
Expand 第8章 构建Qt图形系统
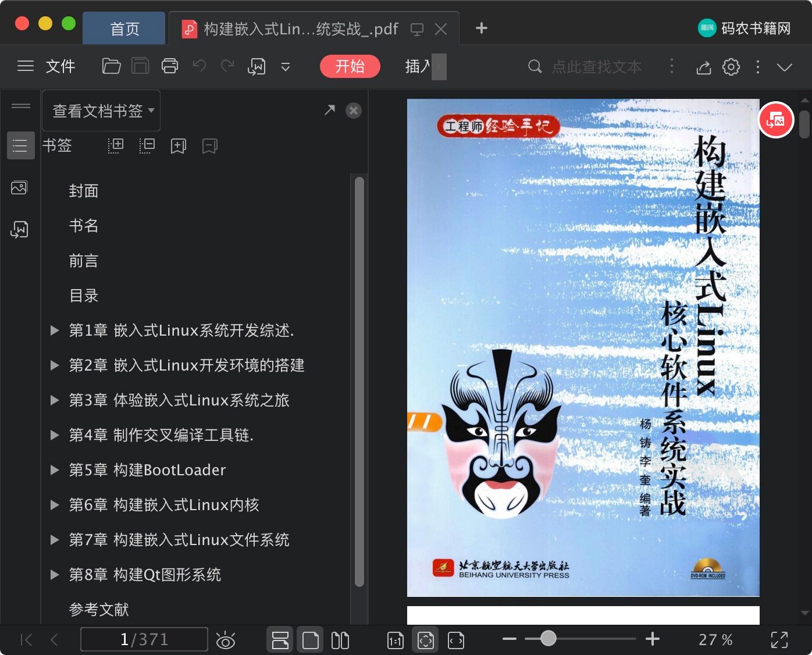click(x=55, y=575)
